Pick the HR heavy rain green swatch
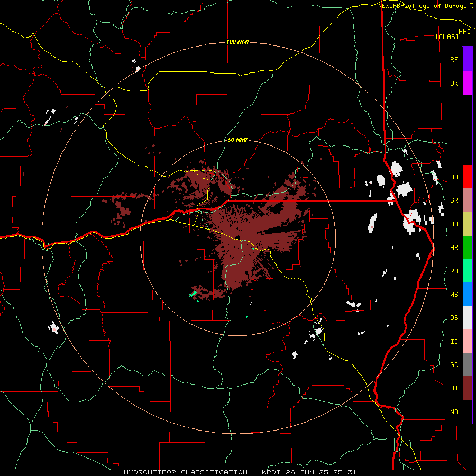Image resolution: width=476 pixels, height=476 pixels. (467, 248)
